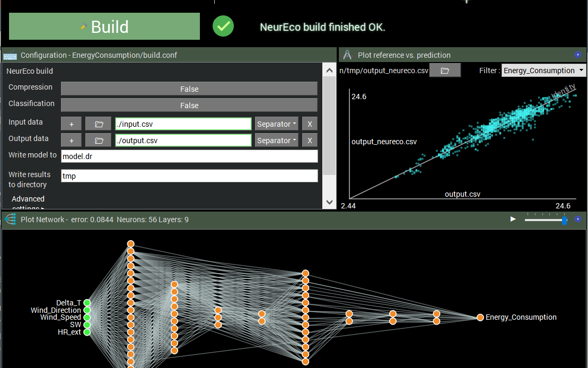Screen dimensions: 588x368
Task: Click the compass icon in Plot reference header
Action: pyautogui.click(x=347, y=55)
